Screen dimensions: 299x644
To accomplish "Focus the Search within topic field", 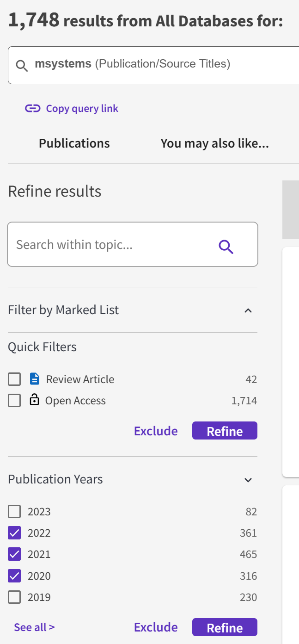I will 111,245.
